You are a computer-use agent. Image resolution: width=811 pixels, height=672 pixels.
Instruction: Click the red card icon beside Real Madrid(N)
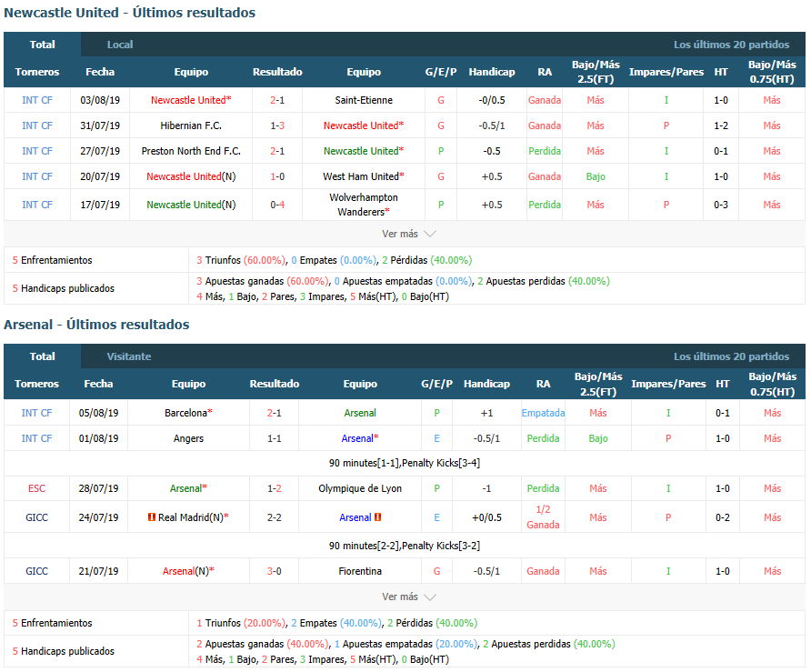152,517
